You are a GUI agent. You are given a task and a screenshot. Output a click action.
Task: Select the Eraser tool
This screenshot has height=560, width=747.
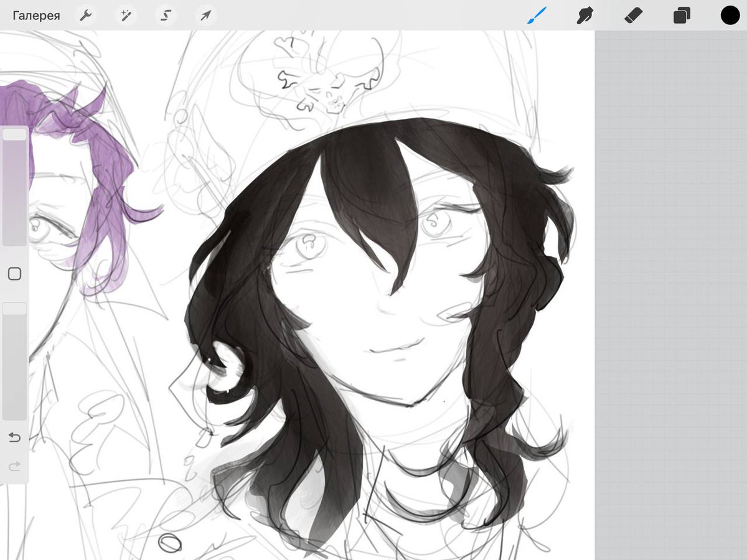coord(633,16)
